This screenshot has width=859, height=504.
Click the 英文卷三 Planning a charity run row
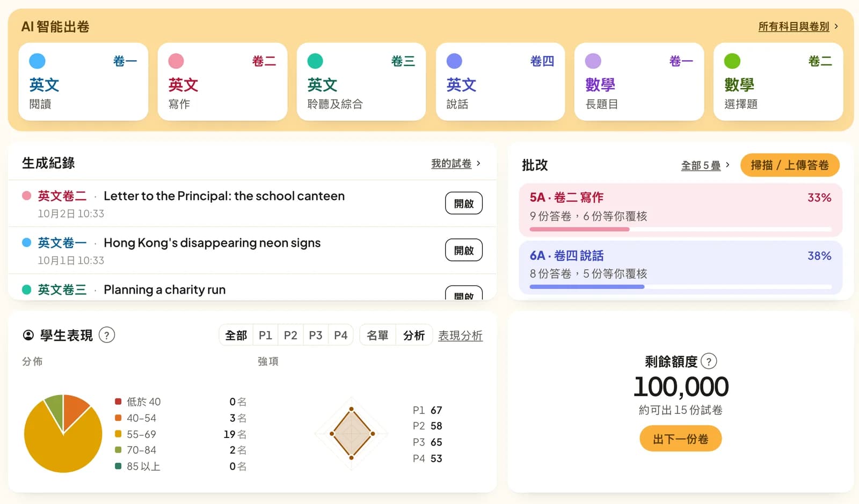[252, 288]
